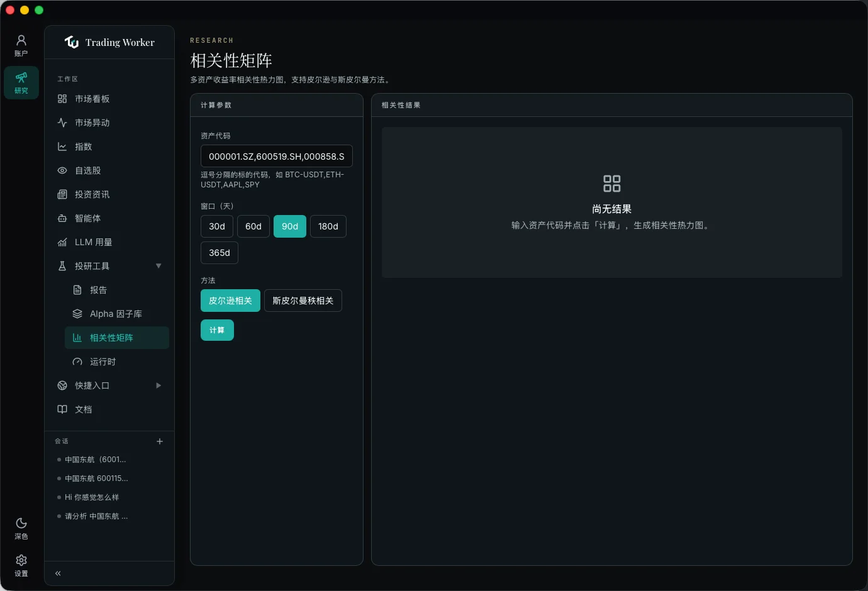
Task: Click the 计算 button
Action: point(217,330)
